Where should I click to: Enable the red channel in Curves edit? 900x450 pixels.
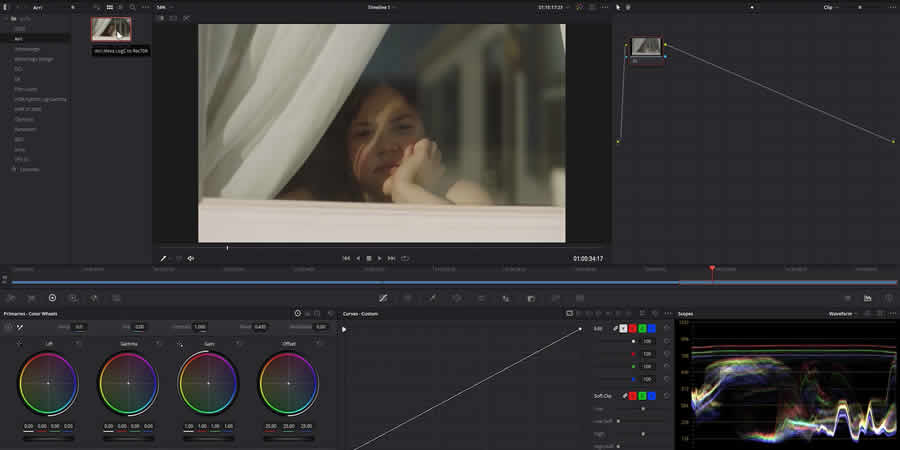633,328
